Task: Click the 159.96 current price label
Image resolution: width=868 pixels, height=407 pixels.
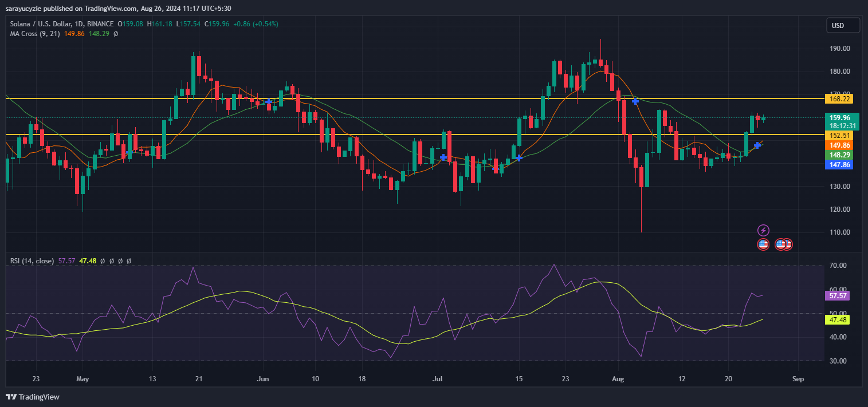Action: 840,117
